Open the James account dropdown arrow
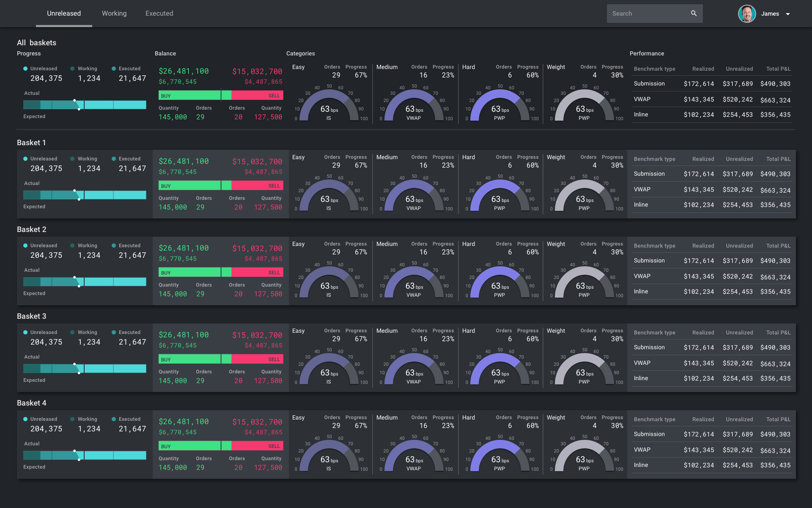Viewport: 812px width, 508px height. coord(788,14)
